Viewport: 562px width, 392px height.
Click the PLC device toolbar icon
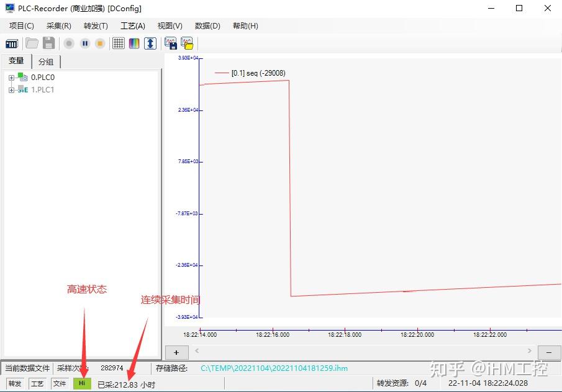12,43
